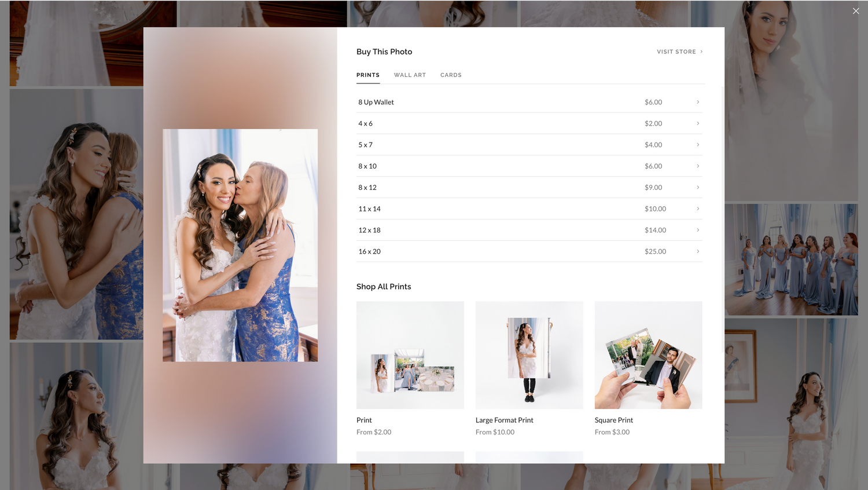Image resolution: width=868 pixels, height=490 pixels.
Task: Click the Square Print title link
Action: [613, 420]
